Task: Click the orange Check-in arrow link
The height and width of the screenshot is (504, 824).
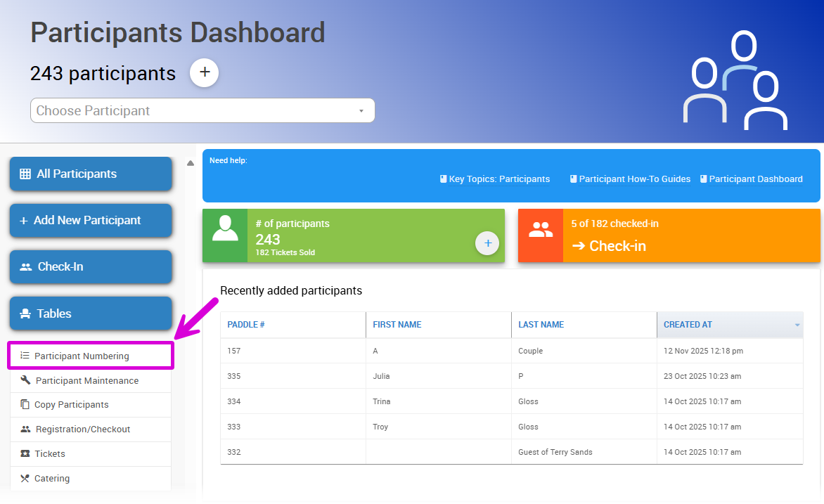Action: coord(609,246)
